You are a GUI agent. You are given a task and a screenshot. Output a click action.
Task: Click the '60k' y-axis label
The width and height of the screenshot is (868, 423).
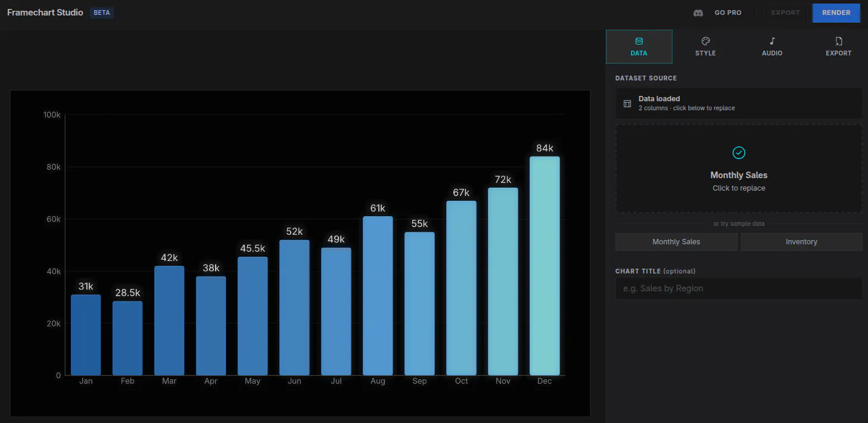(x=54, y=219)
